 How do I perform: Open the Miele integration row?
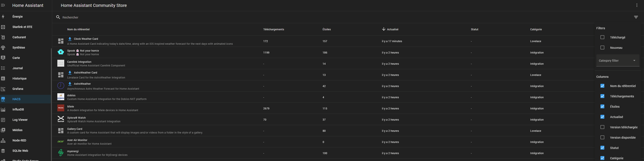[x=323, y=108]
